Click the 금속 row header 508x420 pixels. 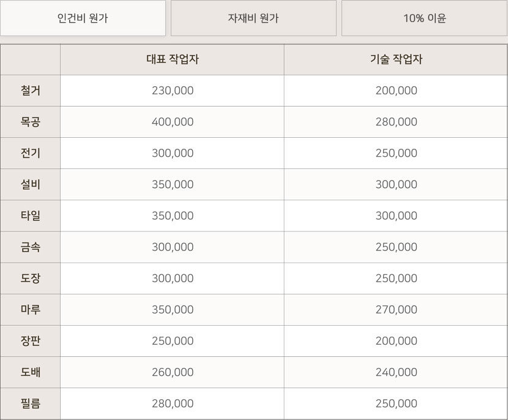pyautogui.click(x=31, y=247)
